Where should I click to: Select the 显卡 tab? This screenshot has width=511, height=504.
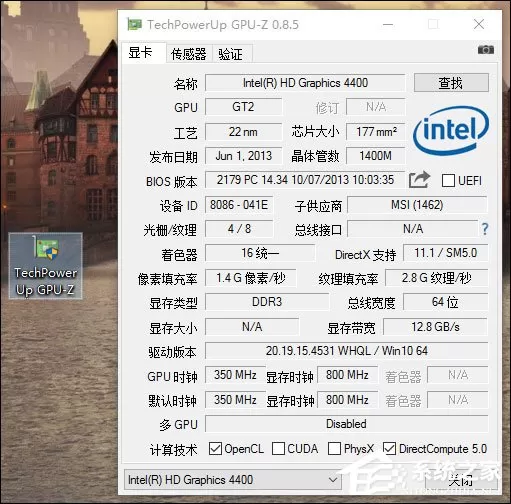(140, 53)
